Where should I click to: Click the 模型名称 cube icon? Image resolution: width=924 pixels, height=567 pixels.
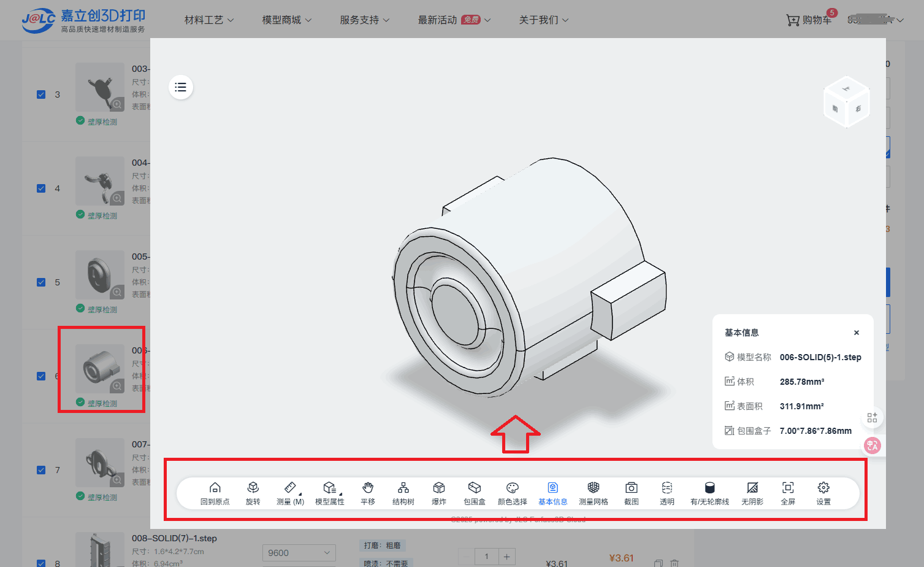pos(730,357)
